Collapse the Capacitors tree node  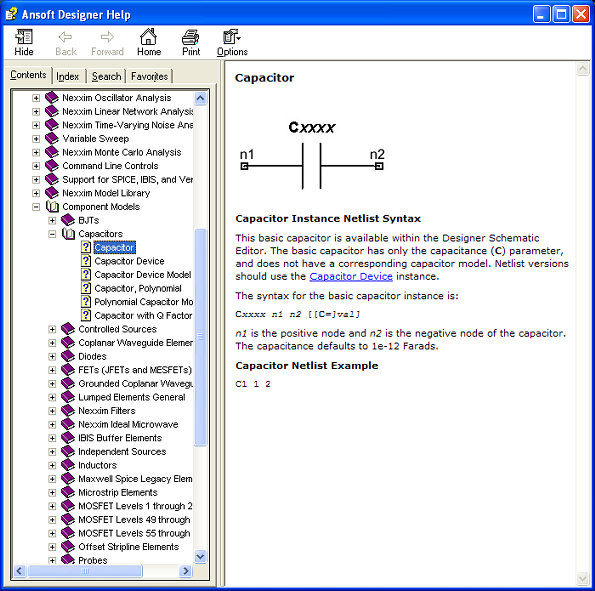pyautogui.click(x=52, y=234)
